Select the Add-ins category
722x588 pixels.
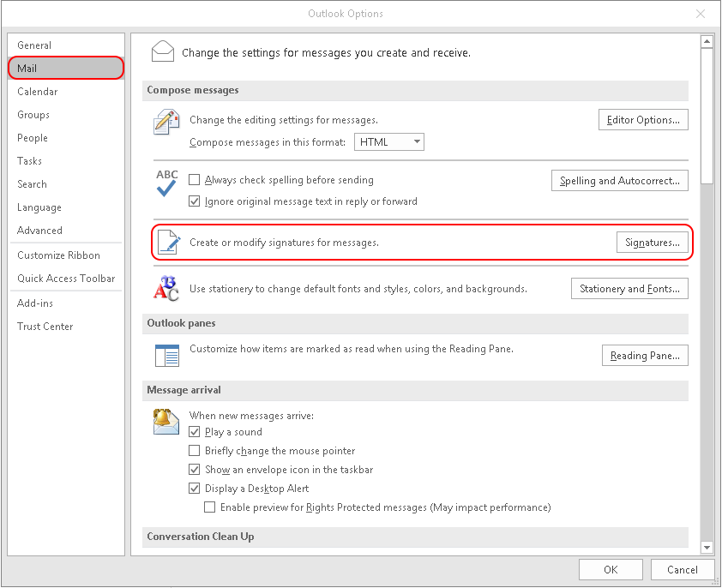click(x=66, y=303)
